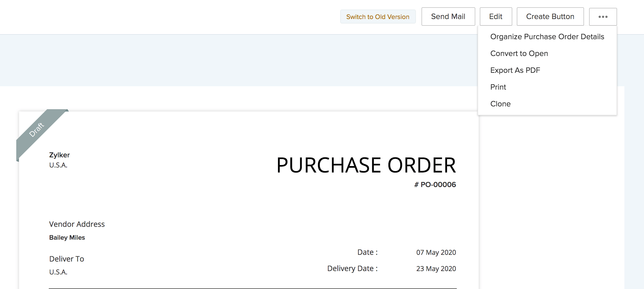This screenshot has width=644, height=289.
Task: Open vendor Bailey Miles details
Action: click(x=67, y=237)
